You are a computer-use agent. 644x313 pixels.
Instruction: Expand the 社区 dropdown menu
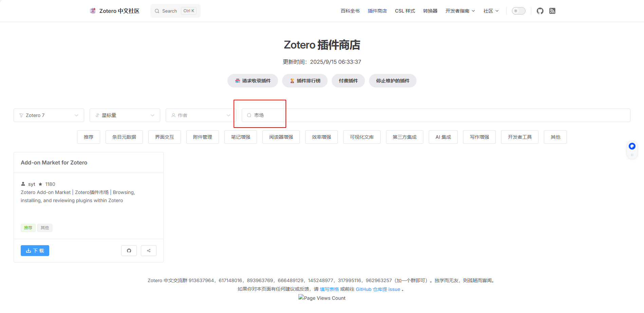click(491, 11)
